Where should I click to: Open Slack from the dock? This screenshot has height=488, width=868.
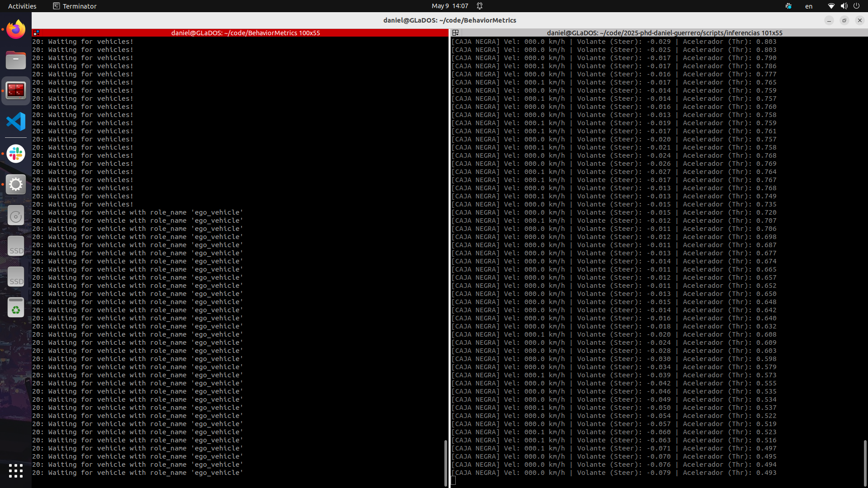16,154
